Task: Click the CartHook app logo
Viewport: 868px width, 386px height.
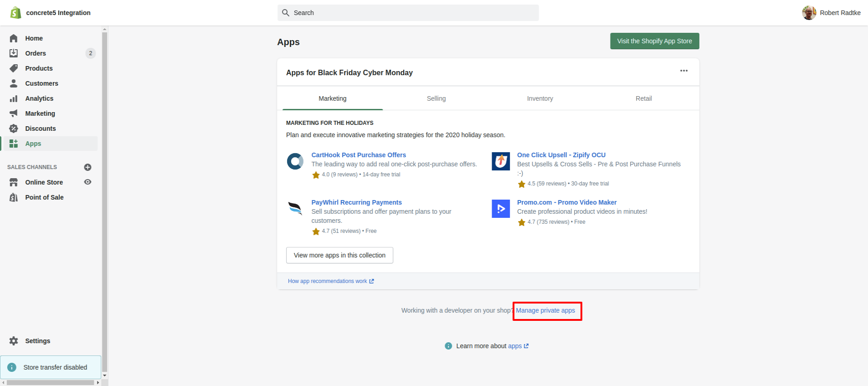Action: pyautogui.click(x=295, y=161)
